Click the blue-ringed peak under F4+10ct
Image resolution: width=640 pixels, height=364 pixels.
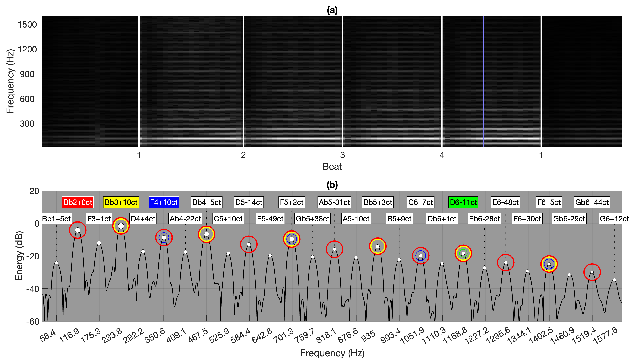pos(164,237)
